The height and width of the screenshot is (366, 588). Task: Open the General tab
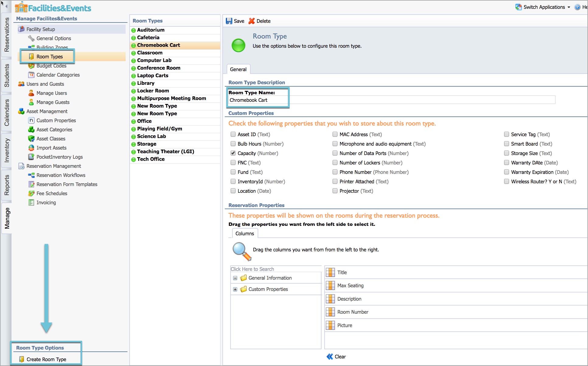point(238,69)
